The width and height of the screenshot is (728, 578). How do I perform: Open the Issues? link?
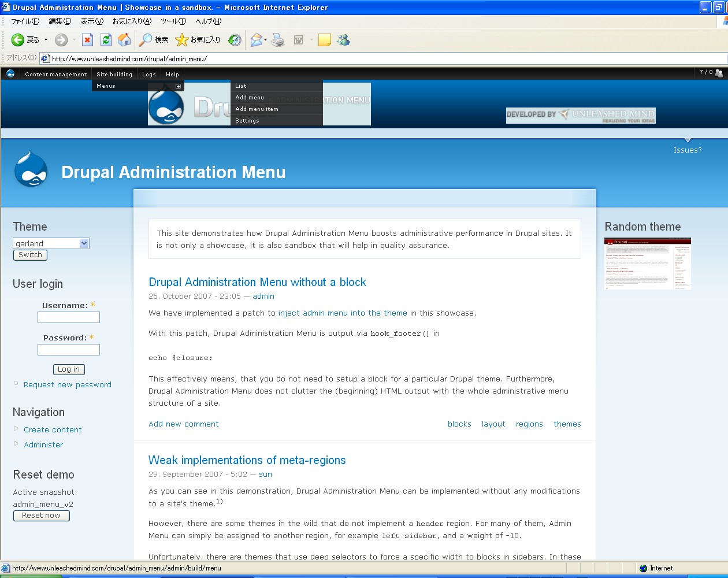tap(687, 150)
